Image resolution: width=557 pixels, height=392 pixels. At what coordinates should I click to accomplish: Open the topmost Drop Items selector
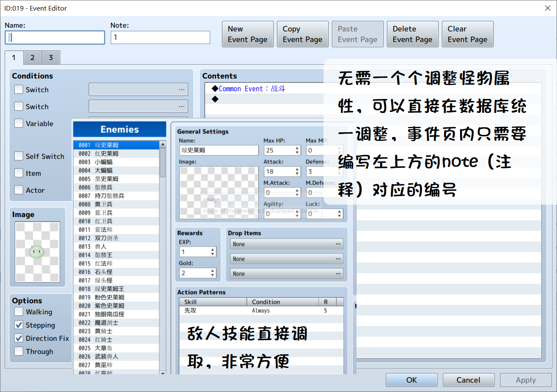(x=287, y=244)
